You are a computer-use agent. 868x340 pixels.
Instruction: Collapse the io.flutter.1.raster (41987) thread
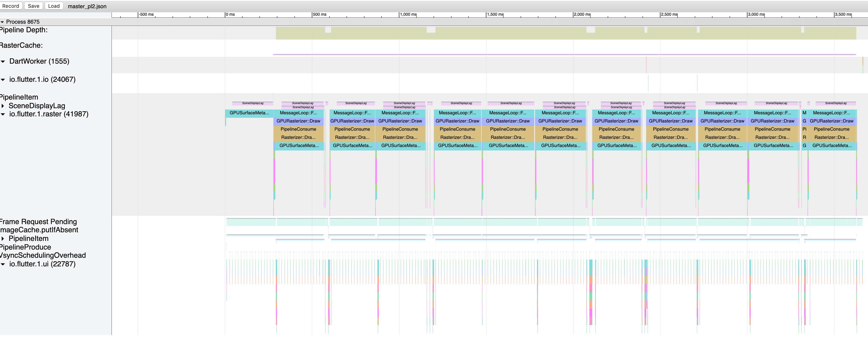pos(3,114)
